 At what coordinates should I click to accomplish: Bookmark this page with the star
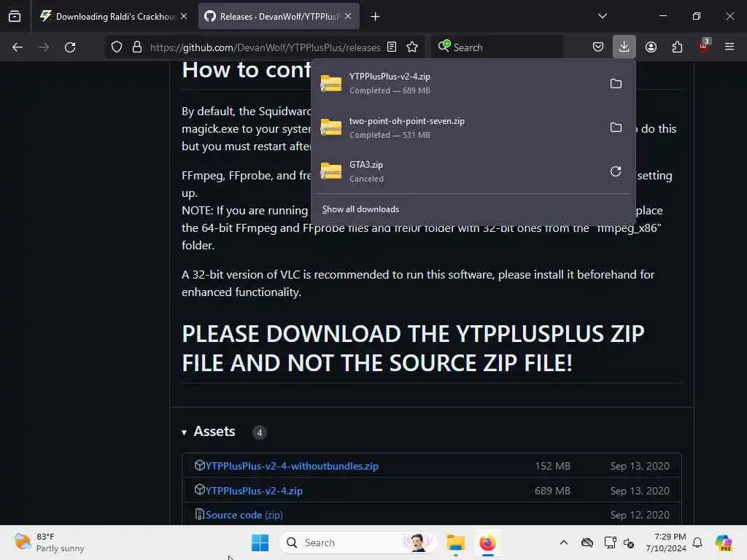[x=412, y=47]
